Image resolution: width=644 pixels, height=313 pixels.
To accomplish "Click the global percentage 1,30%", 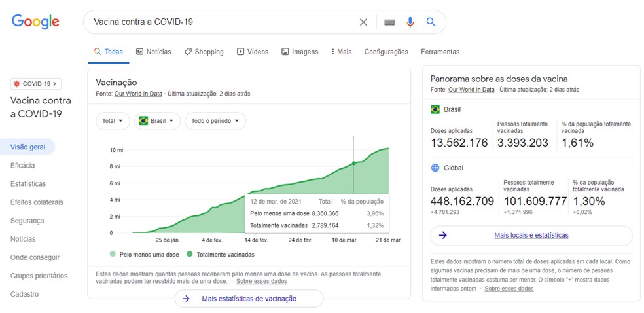I will [589, 201].
